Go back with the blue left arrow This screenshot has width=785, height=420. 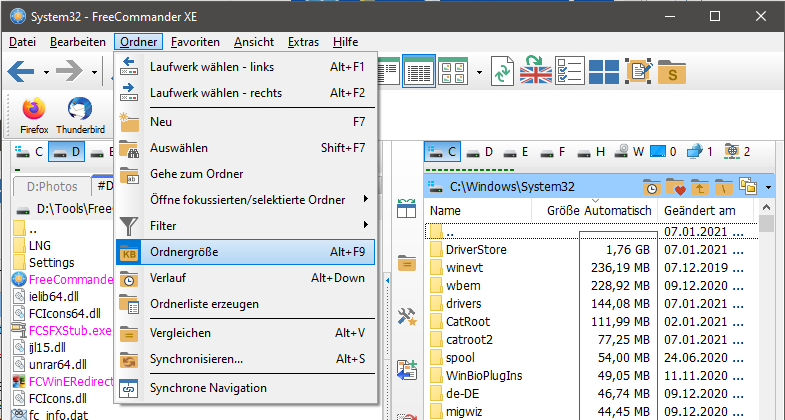coord(22,72)
